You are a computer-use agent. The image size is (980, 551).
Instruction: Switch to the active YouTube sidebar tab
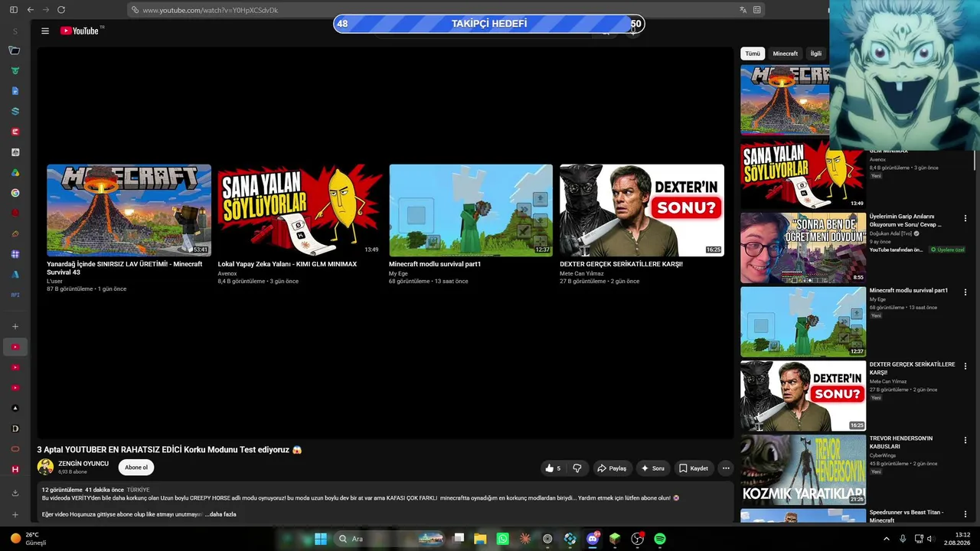pos(15,347)
